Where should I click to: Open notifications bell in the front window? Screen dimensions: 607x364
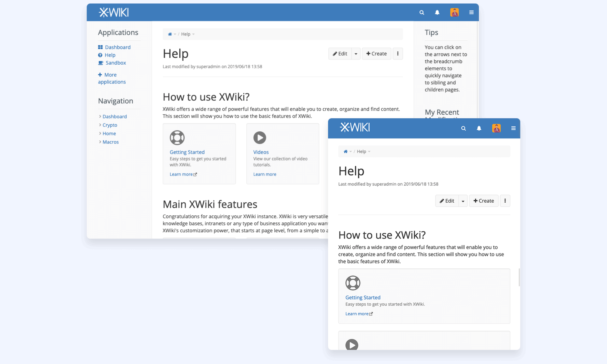pos(479,128)
